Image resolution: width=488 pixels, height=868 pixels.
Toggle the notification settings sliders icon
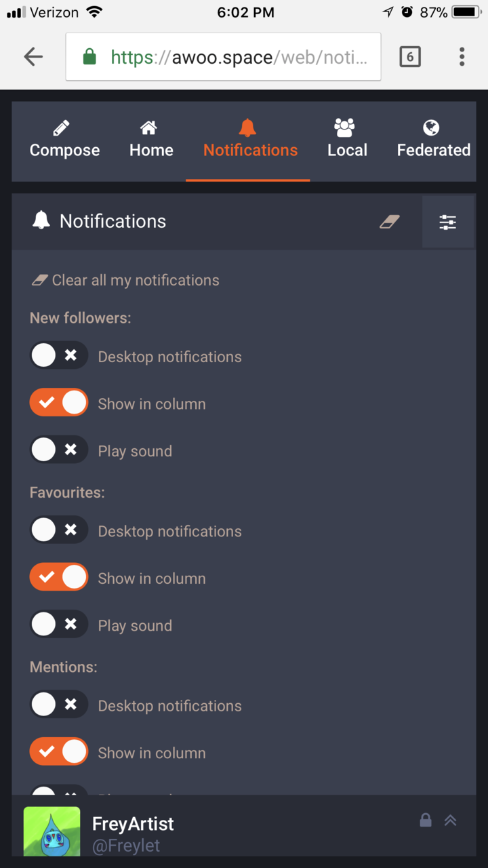(447, 222)
